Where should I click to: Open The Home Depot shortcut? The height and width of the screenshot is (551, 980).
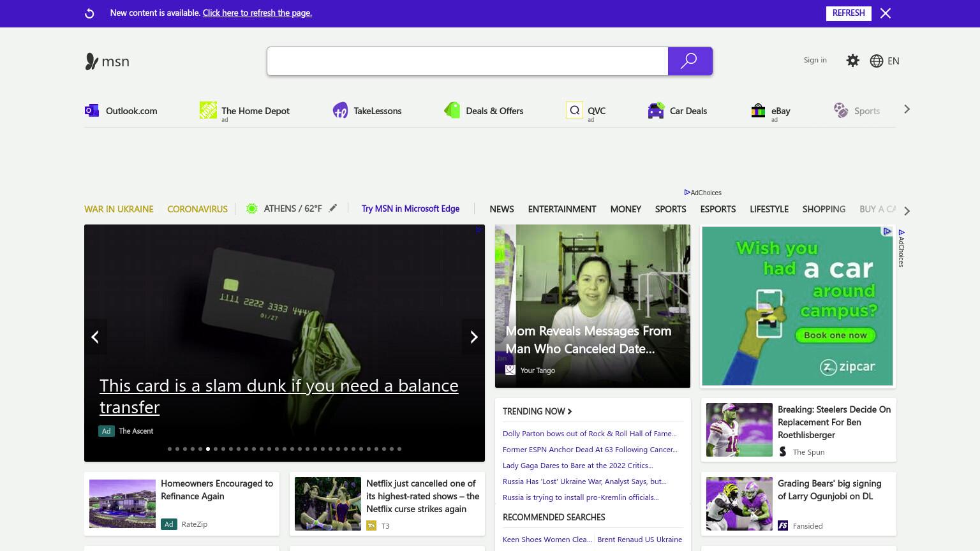(x=244, y=111)
